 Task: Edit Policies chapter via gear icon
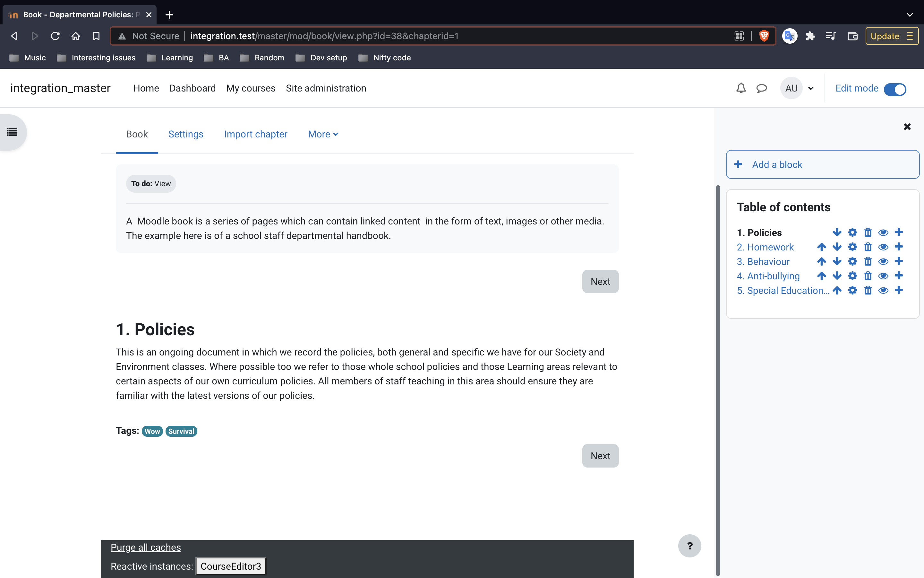click(x=852, y=232)
